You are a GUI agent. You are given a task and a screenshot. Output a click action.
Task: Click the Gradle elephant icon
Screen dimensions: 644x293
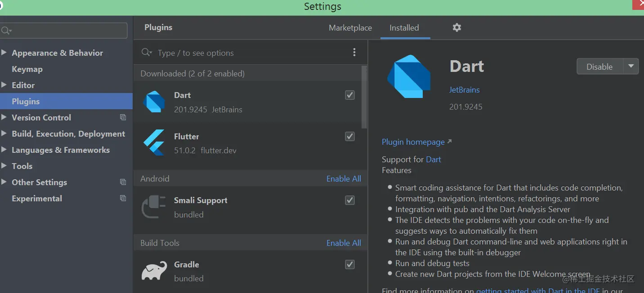[x=154, y=271]
